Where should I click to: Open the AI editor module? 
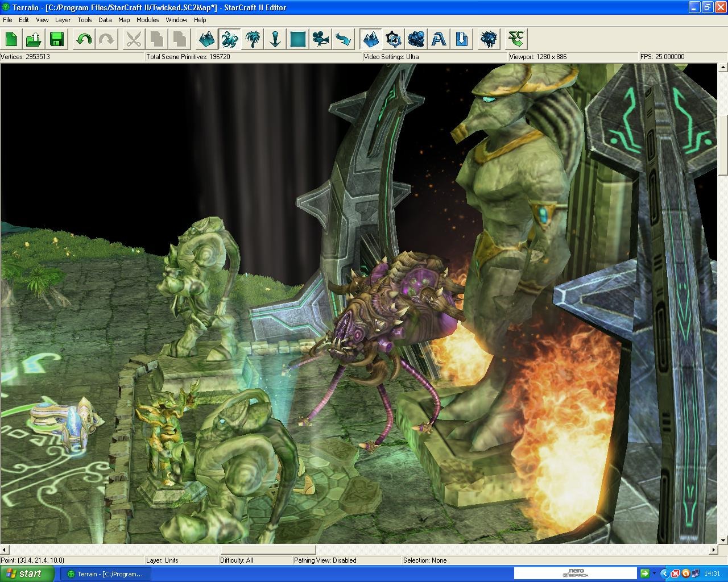pyautogui.click(x=489, y=39)
